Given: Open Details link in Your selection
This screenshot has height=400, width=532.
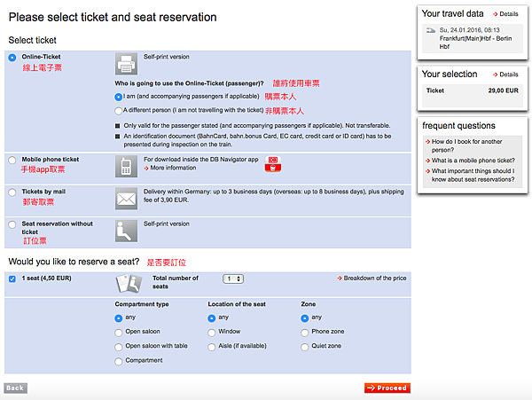Looking at the screenshot, I should pyautogui.click(x=504, y=75).
